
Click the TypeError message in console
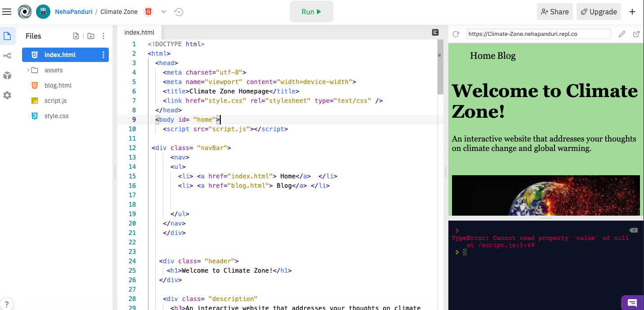click(x=540, y=241)
